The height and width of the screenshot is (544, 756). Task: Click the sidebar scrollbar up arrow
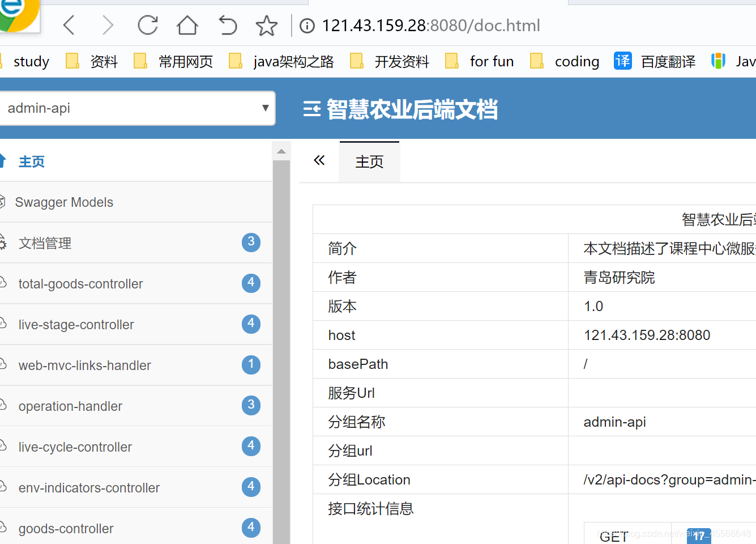[x=281, y=151]
